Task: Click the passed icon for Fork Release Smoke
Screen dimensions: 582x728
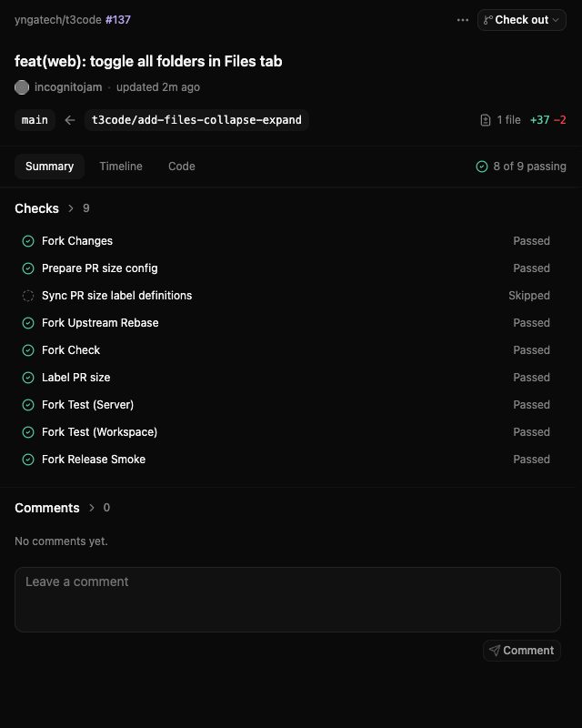Action: (28, 460)
